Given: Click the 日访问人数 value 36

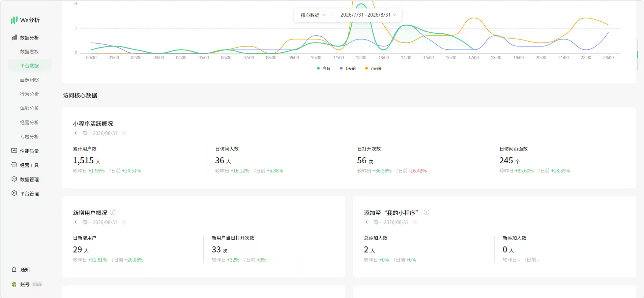Looking at the screenshot, I should click(x=219, y=161).
